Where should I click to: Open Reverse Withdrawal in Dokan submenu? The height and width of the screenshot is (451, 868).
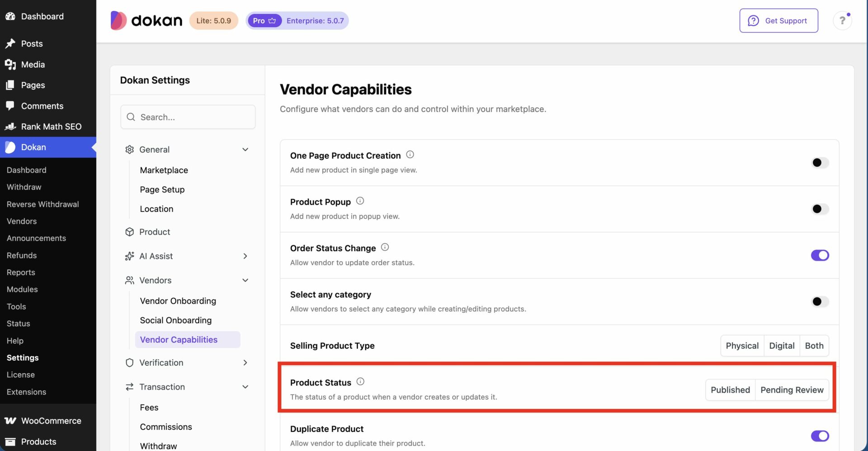(43, 204)
